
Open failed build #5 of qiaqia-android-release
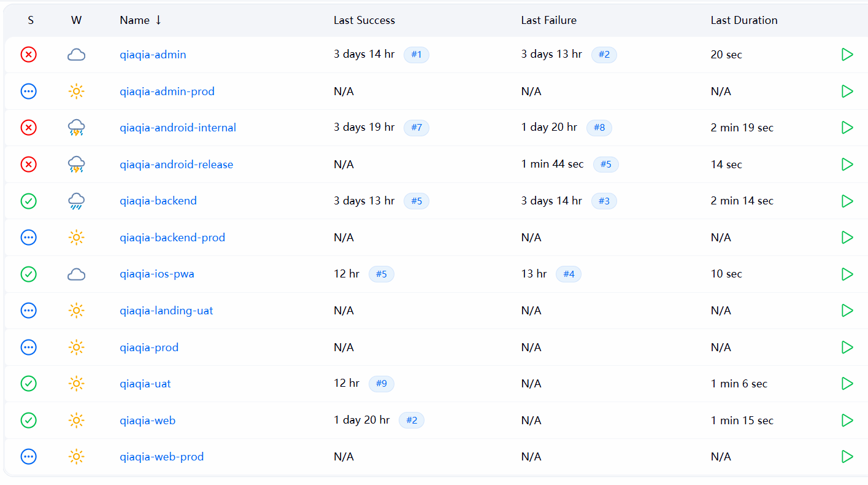[x=606, y=165]
